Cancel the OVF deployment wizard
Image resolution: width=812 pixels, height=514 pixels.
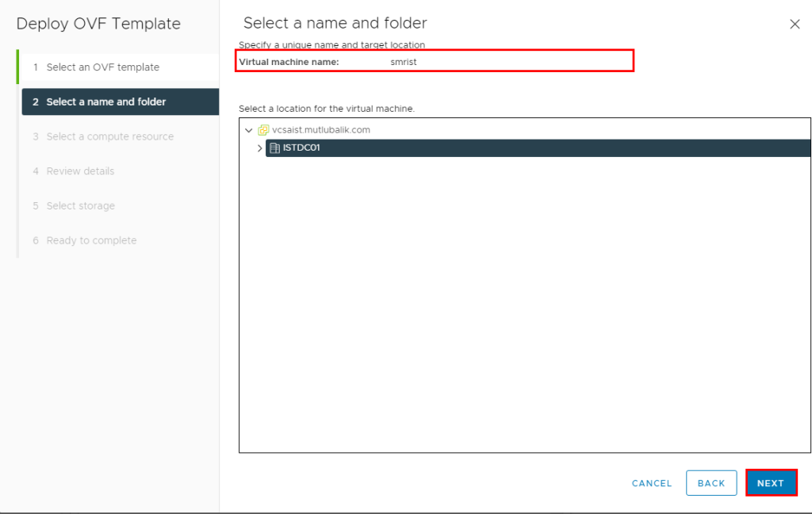pyautogui.click(x=652, y=483)
